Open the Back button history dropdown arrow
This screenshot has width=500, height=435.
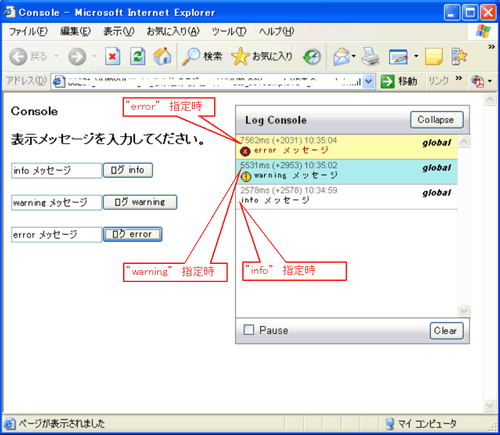56,56
